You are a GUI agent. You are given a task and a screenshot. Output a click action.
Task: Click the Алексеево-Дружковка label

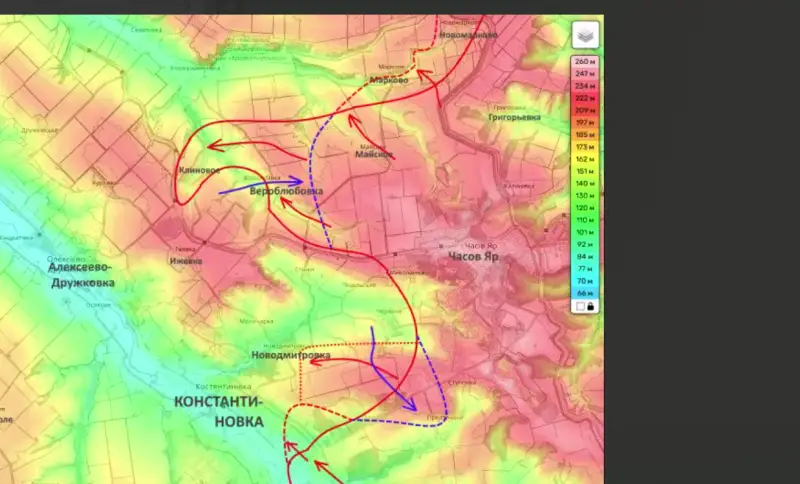coord(81,275)
